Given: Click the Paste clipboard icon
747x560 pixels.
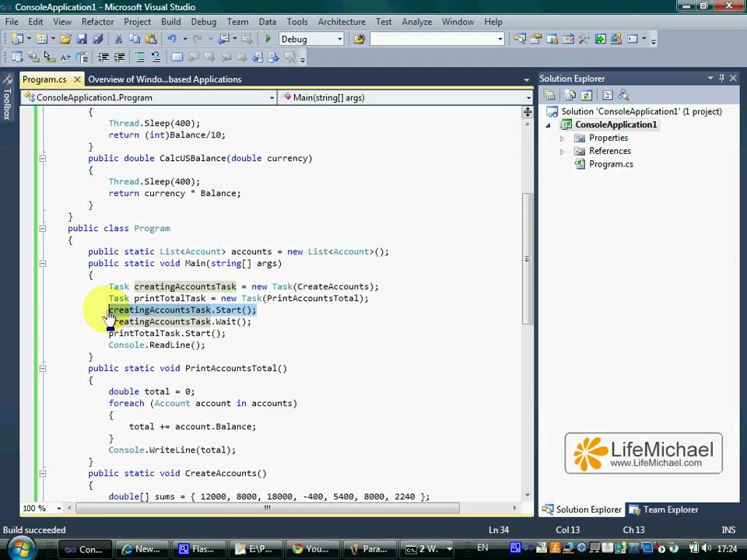Looking at the screenshot, I should click(x=151, y=39).
